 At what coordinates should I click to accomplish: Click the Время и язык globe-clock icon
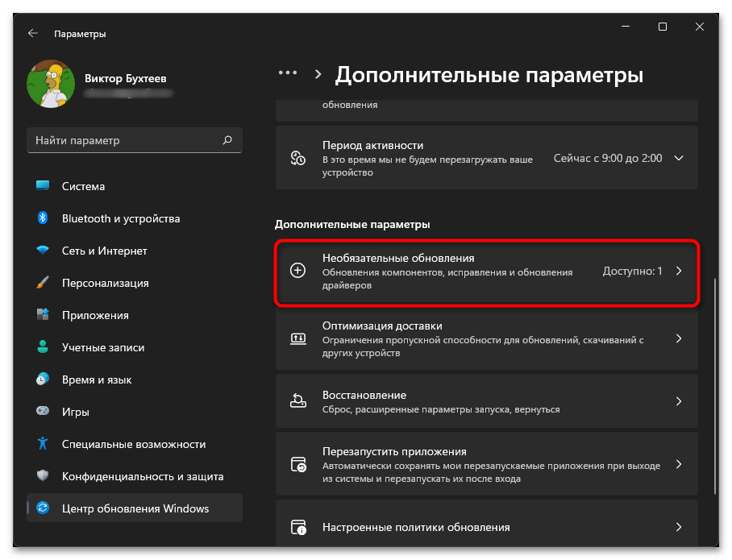[x=43, y=379]
